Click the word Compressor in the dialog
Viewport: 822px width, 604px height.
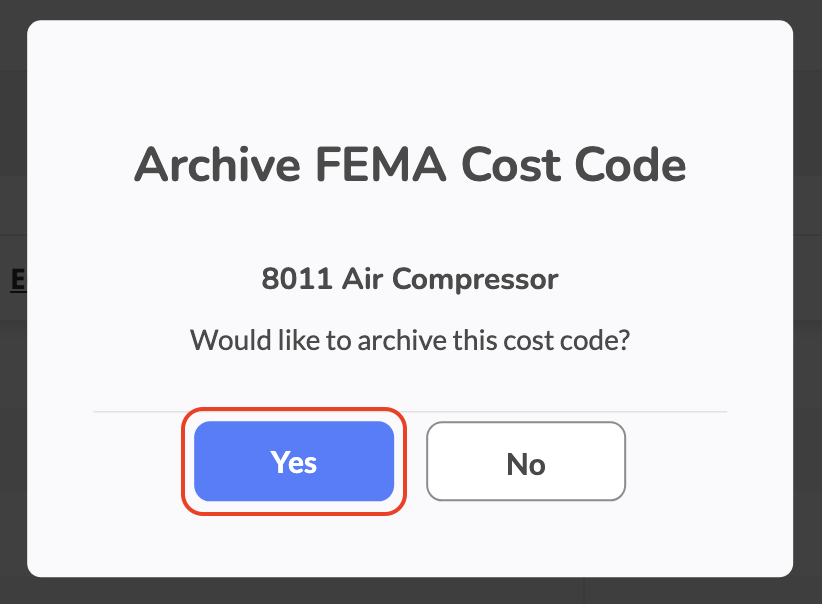(x=475, y=279)
